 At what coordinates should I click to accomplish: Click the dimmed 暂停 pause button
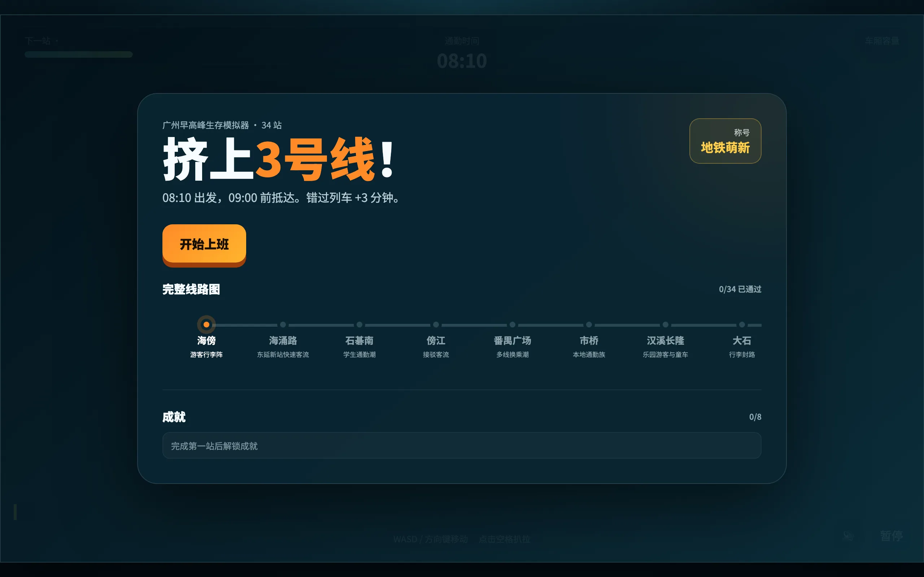click(x=891, y=536)
